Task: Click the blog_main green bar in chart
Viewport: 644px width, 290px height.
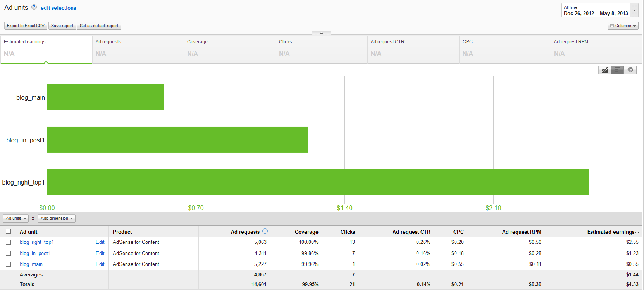Action: pyautogui.click(x=105, y=97)
